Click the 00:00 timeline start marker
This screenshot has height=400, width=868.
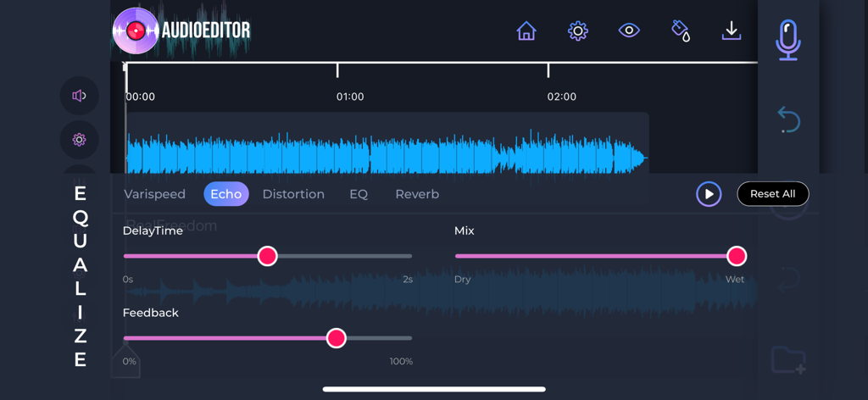pyautogui.click(x=140, y=97)
